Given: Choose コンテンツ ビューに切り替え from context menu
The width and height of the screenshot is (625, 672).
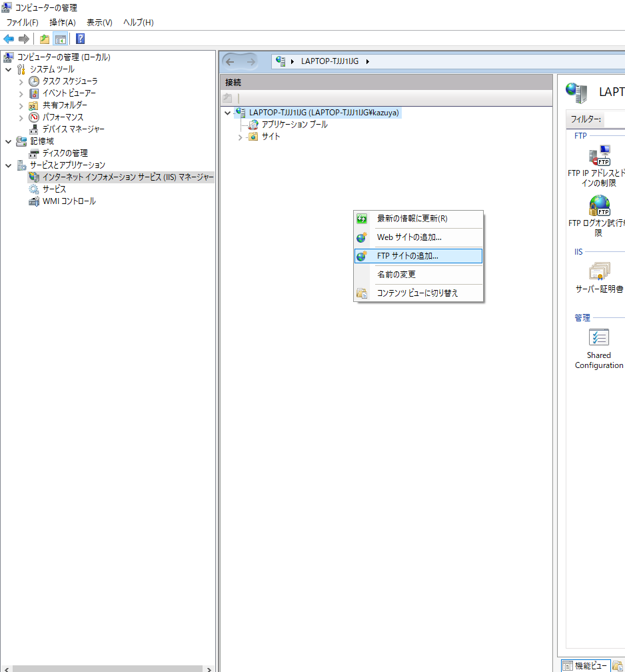Looking at the screenshot, I should coord(418,293).
